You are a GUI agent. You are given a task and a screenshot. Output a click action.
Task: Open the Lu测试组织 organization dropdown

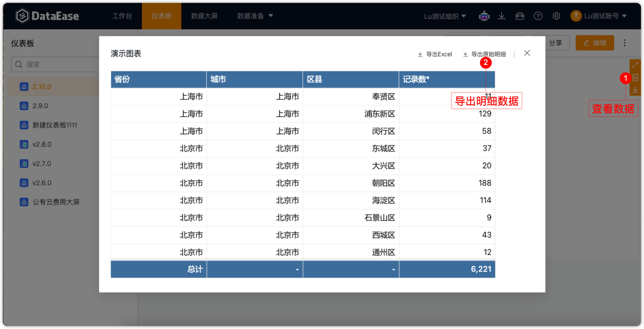pos(445,16)
